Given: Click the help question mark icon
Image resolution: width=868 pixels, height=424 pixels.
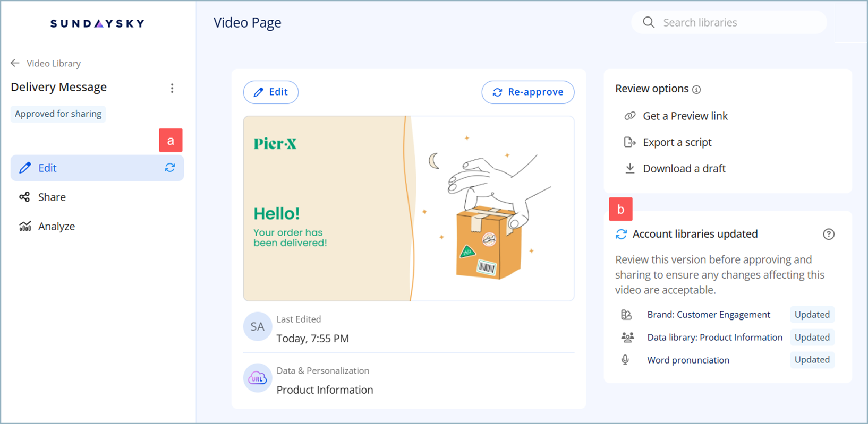Looking at the screenshot, I should point(828,234).
